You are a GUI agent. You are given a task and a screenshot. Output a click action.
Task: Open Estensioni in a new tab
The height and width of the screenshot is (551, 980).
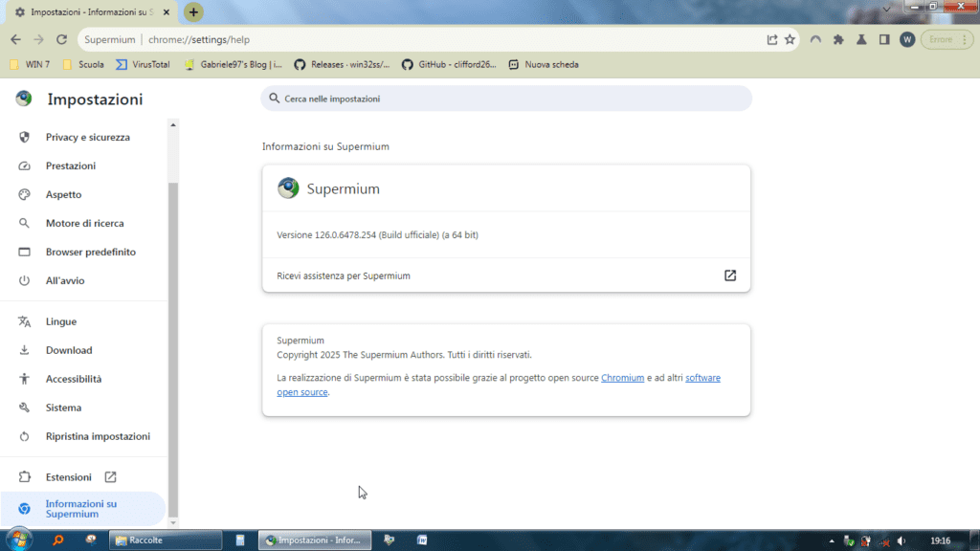(x=84, y=476)
